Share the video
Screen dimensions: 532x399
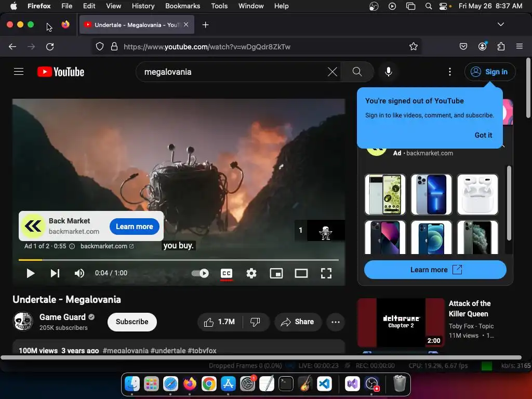pyautogui.click(x=298, y=322)
